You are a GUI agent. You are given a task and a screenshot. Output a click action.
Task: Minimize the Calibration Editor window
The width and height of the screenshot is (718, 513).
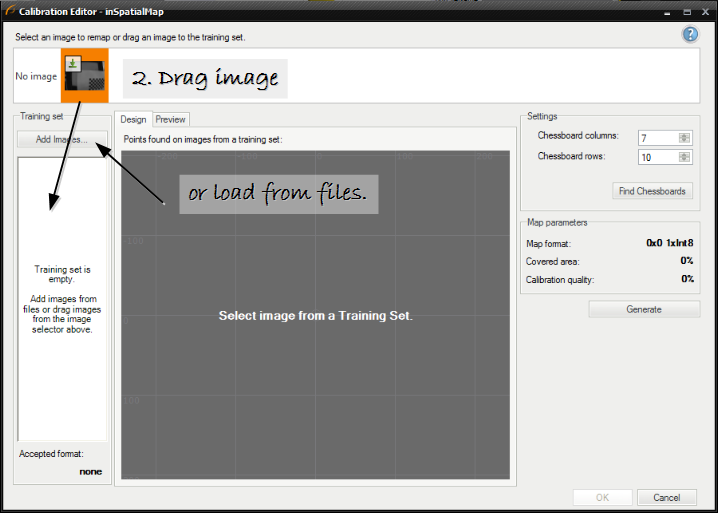click(662, 10)
